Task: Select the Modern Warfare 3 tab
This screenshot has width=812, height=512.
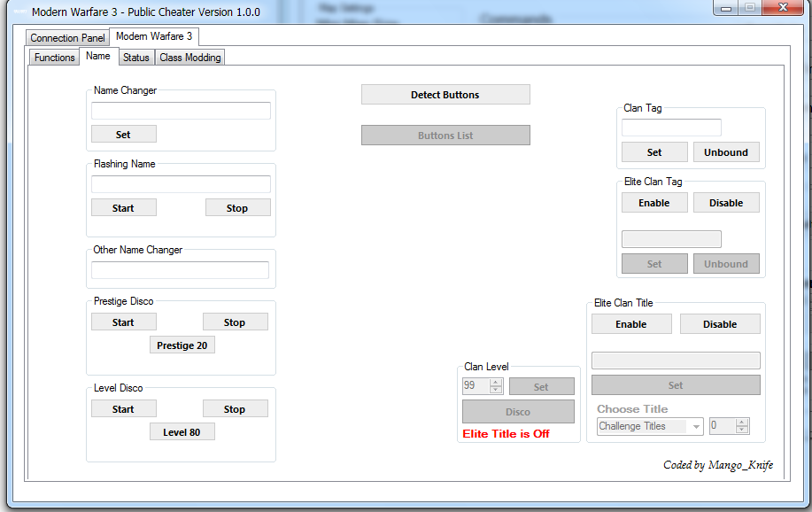Action: (x=154, y=36)
